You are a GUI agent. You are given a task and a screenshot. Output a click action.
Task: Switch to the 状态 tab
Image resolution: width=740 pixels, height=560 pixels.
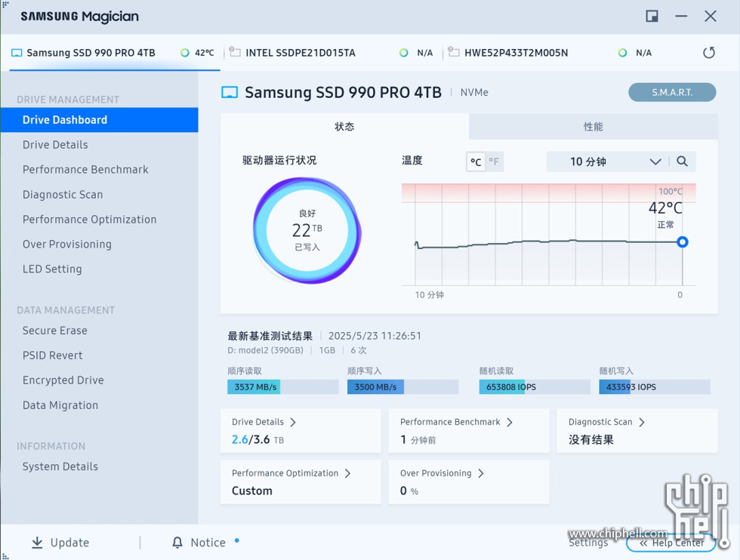point(344,127)
